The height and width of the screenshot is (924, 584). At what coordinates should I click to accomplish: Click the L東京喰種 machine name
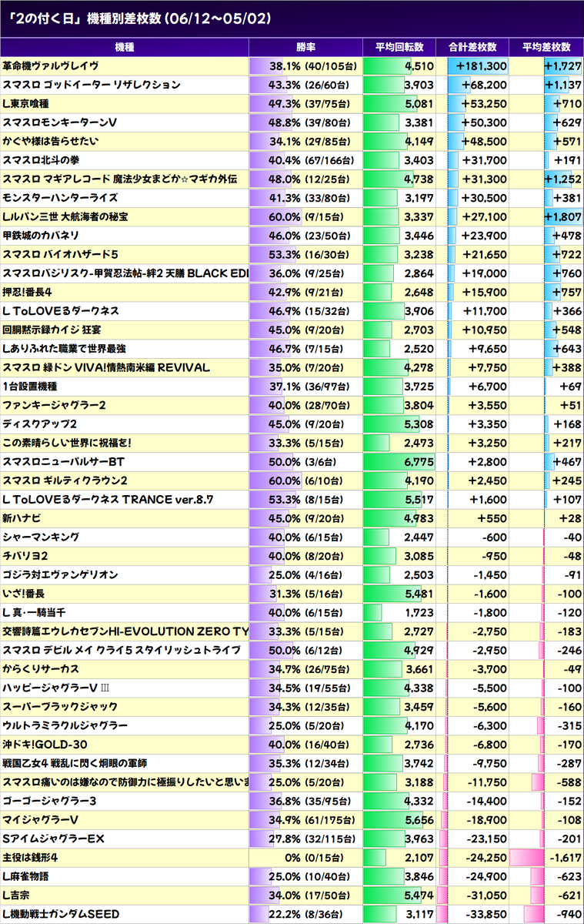click(28, 104)
